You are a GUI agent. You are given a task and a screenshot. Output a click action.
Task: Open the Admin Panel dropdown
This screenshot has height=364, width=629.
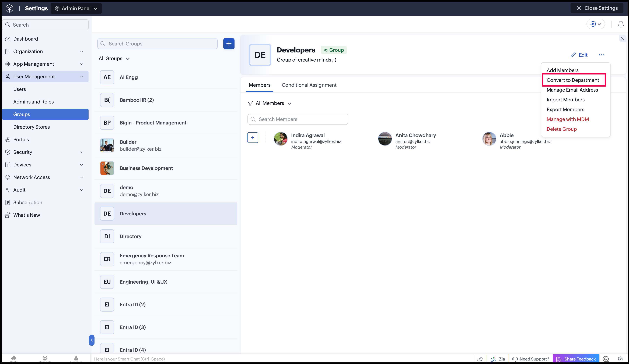[76, 8]
